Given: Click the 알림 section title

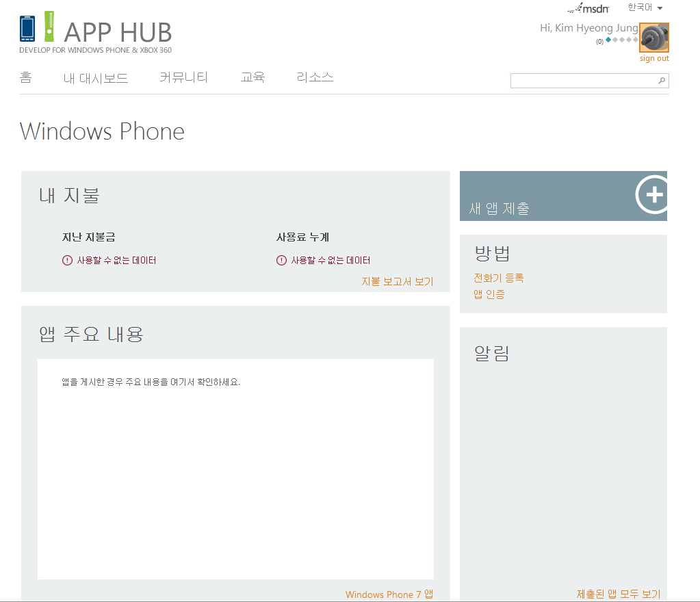Looking at the screenshot, I should (491, 353).
